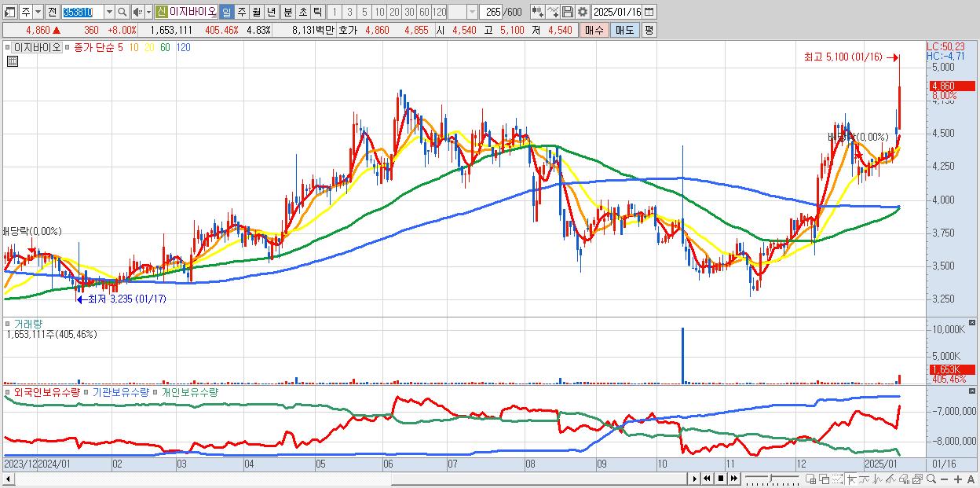Click the crosshair cursor mode icon
980x488 pixels.
[x=851, y=479]
